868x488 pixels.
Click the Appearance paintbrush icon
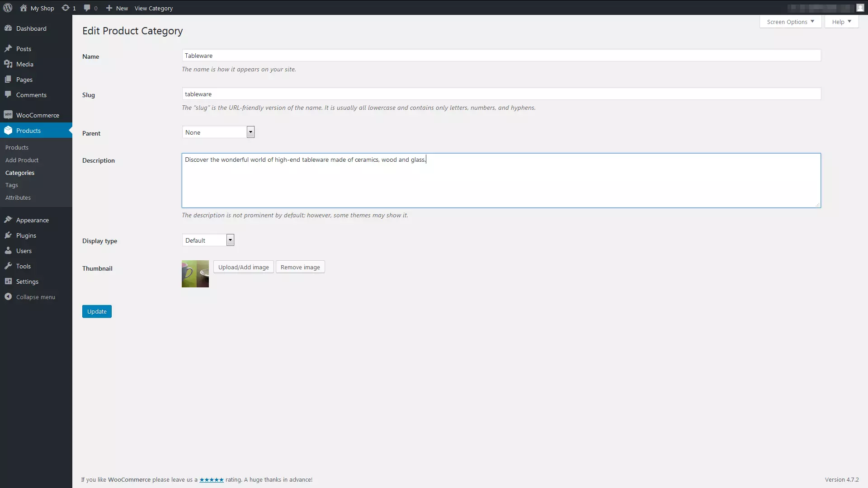[8, 220]
